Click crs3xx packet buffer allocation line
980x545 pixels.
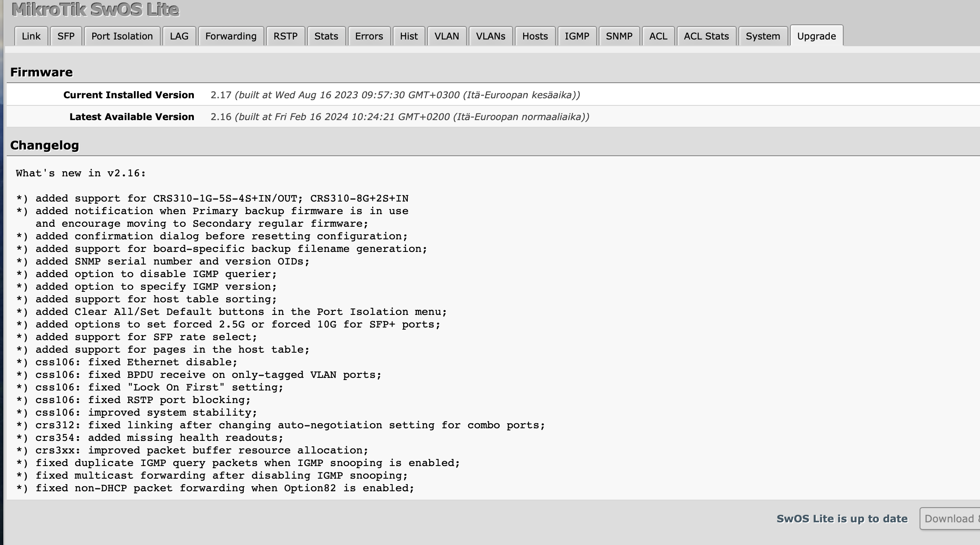[x=192, y=450]
